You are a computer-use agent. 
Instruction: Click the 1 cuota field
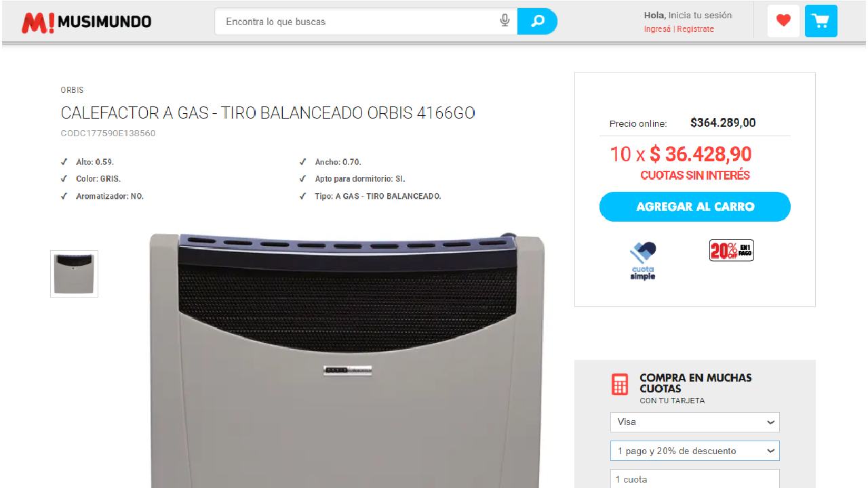[694, 479]
